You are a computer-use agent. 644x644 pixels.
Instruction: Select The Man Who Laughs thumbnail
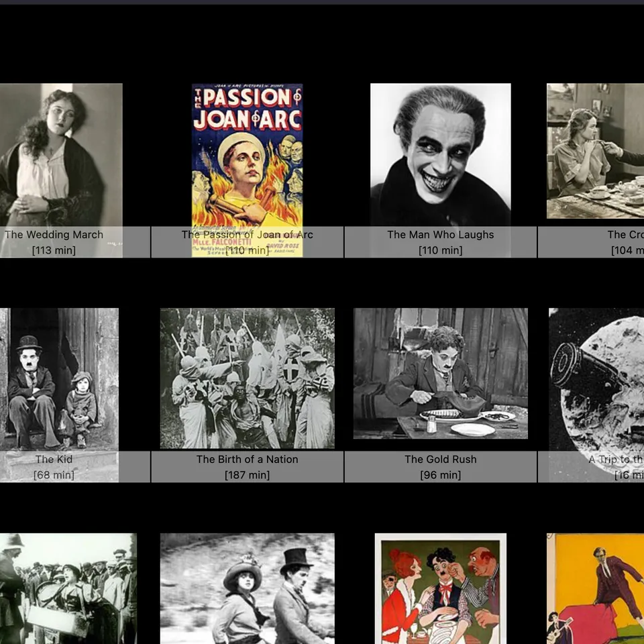tap(440, 151)
